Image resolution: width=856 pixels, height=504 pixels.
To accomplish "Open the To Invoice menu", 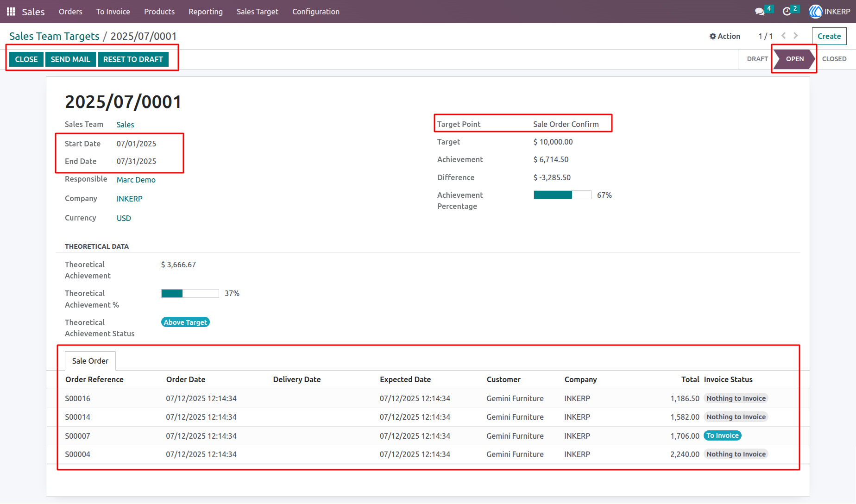I will [113, 12].
